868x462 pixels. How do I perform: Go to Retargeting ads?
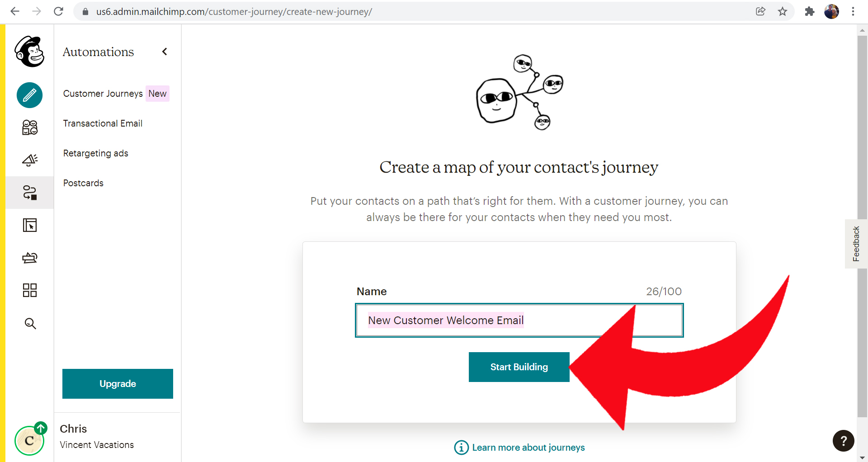coord(96,153)
